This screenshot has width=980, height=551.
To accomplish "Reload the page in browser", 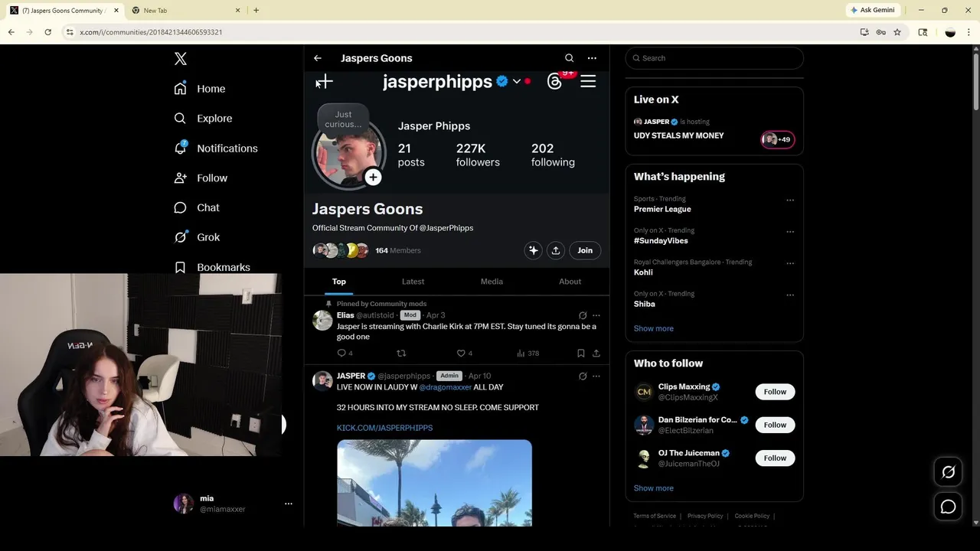I will 47,32.
